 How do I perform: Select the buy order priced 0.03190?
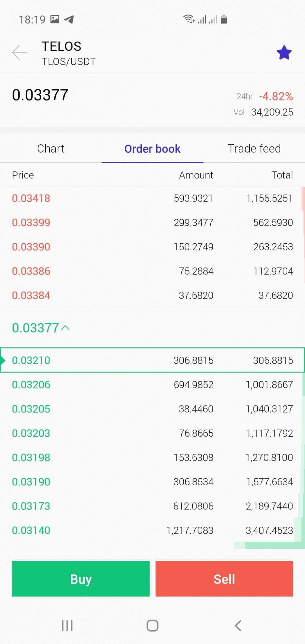152,482
